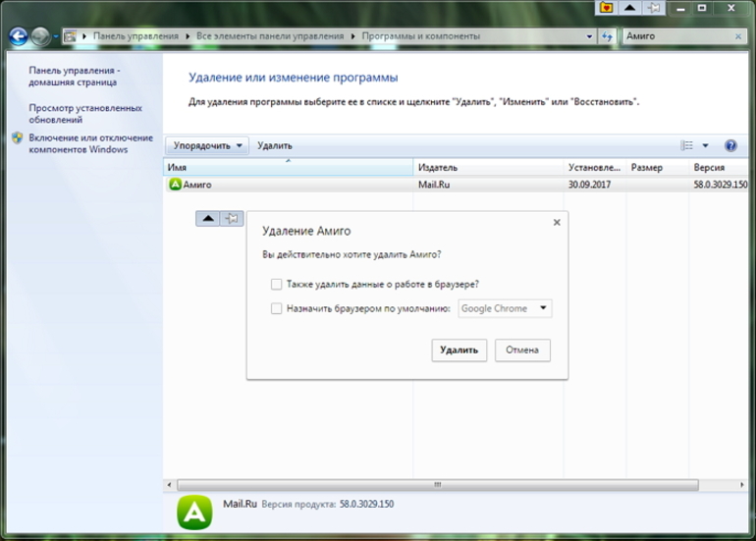Image resolution: width=756 pixels, height=541 pixels.
Task: Click the up-arrow button left of dialog
Action: (208, 218)
